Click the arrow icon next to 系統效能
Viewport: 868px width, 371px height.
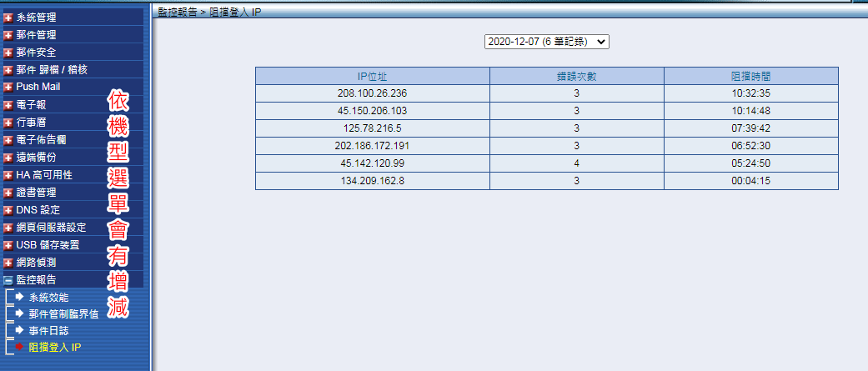tap(20, 297)
